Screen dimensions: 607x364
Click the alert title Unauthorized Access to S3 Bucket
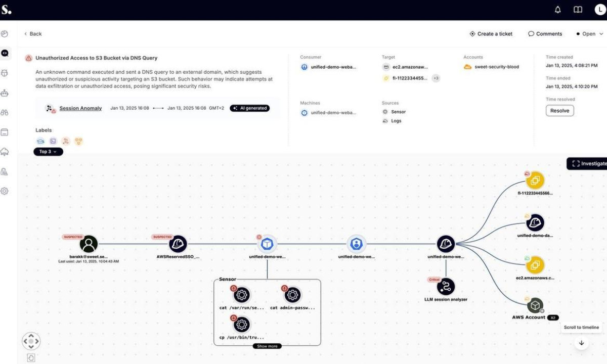click(97, 58)
